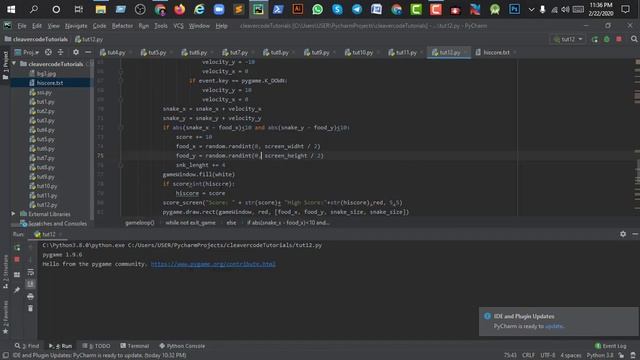
Task: Click the Debug bug icon in toolbar
Action: (607, 39)
